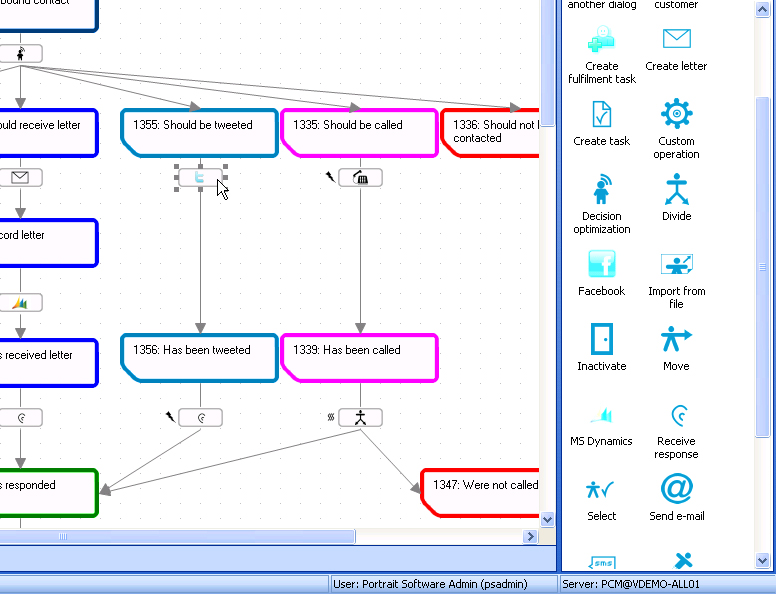Select the 1355: Should be tweeted box
The width and height of the screenshot is (776, 594).
(x=199, y=133)
